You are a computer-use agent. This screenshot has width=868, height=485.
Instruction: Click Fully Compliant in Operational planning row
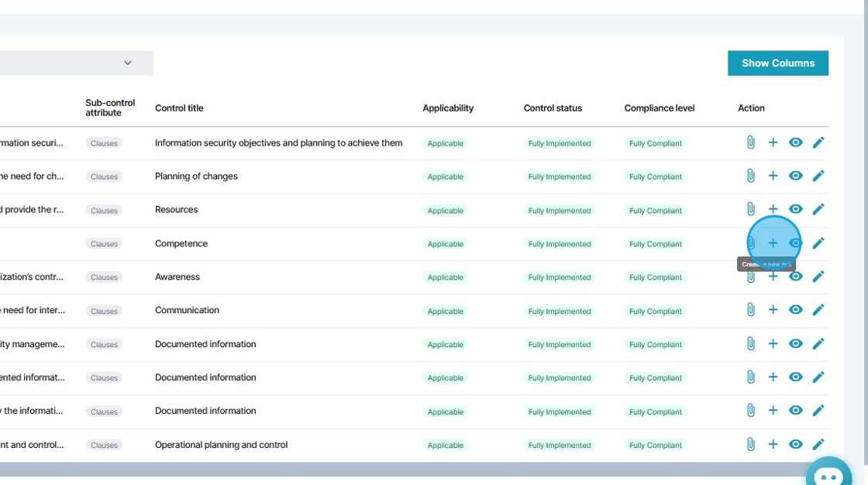656,445
